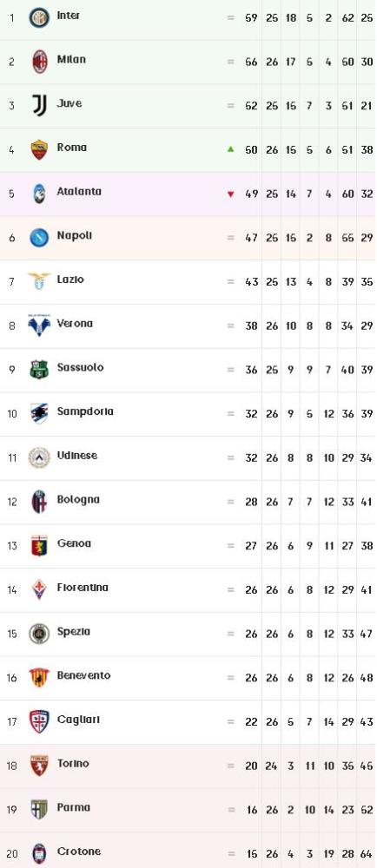The image size is (377, 868).
Task: Open the Bologna team link
Action: tap(78, 500)
